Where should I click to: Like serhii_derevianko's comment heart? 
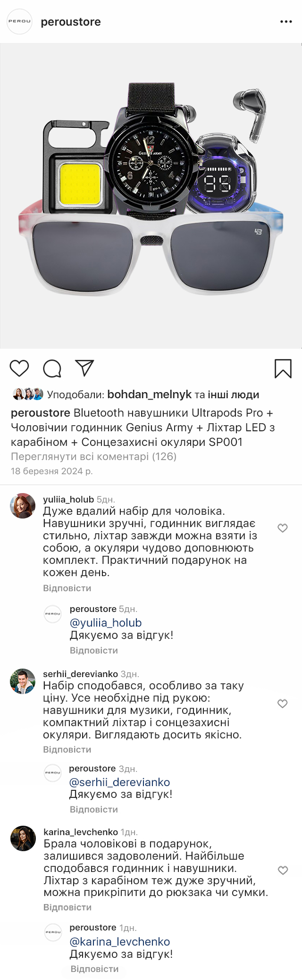(283, 704)
